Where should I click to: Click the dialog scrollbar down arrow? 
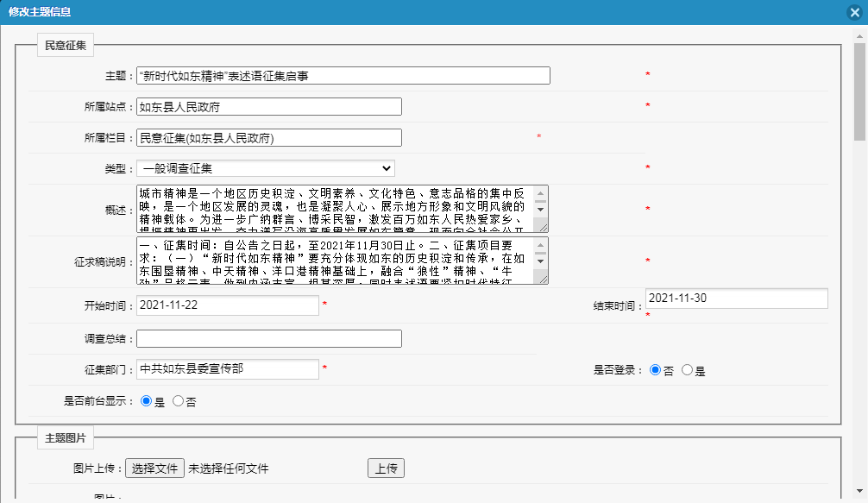click(x=859, y=491)
